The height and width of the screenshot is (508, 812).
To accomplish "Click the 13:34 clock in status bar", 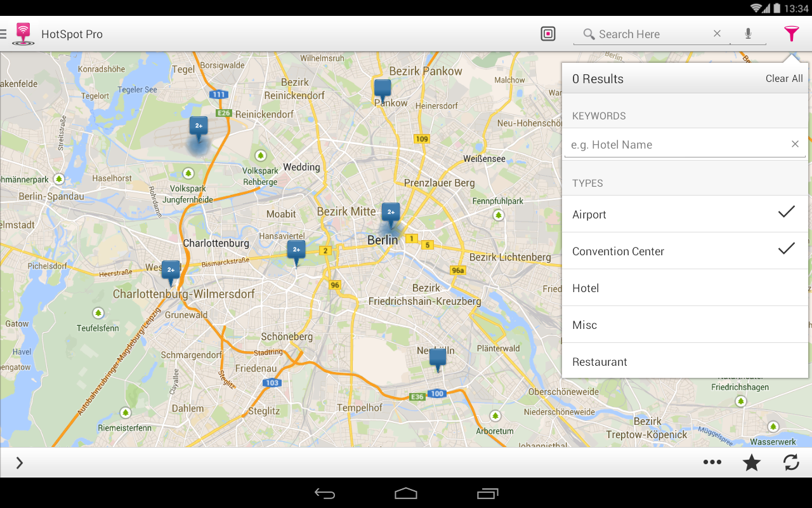I will [796, 8].
